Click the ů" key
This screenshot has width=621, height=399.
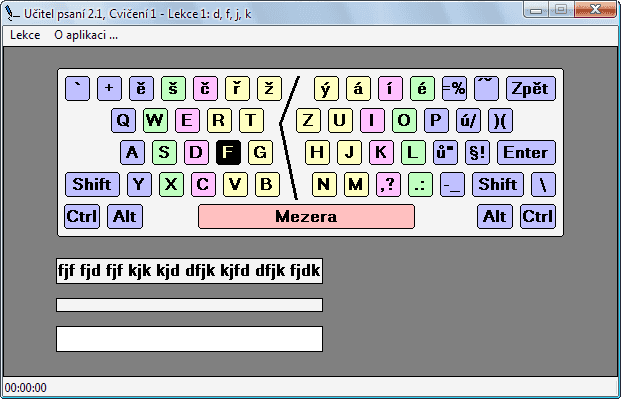point(446,152)
